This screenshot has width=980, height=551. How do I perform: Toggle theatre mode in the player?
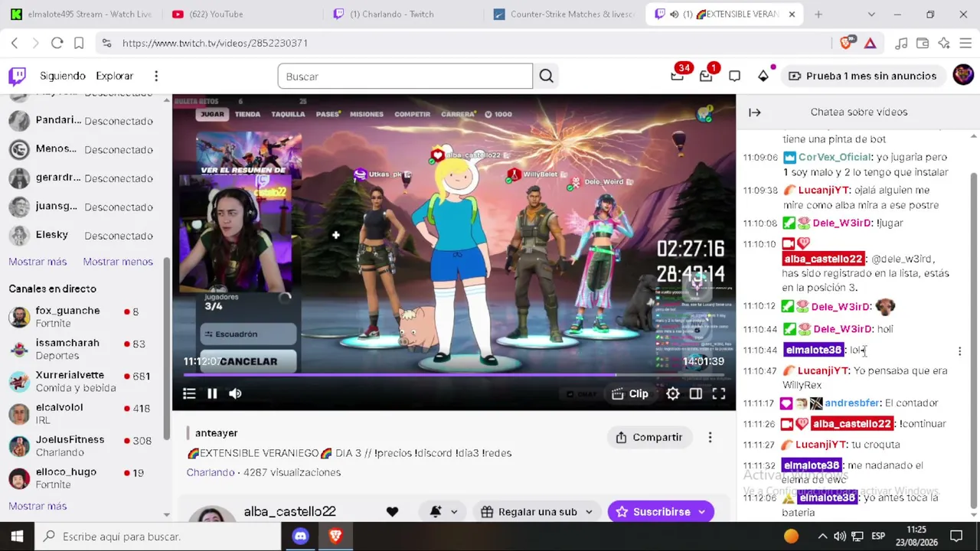pos(695,393)
